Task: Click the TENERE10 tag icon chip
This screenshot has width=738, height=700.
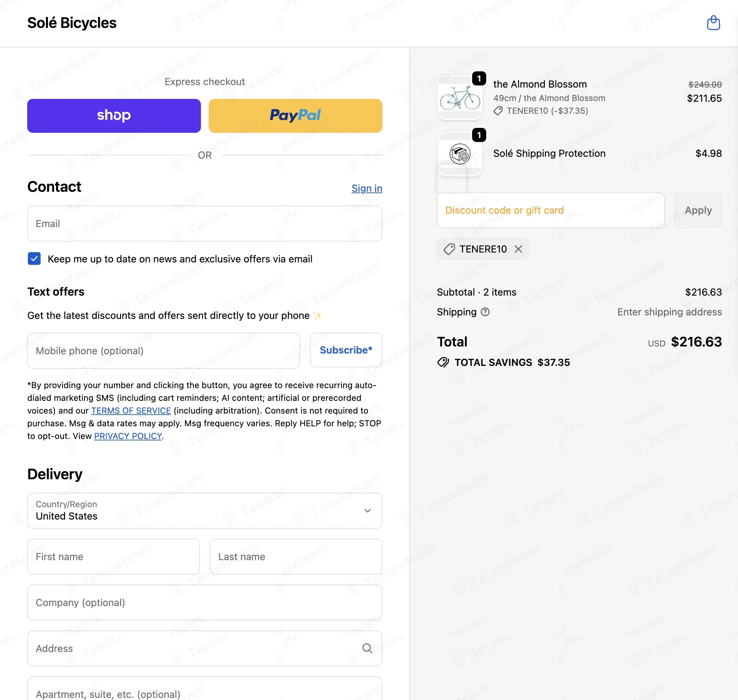Action: (449, 249)
